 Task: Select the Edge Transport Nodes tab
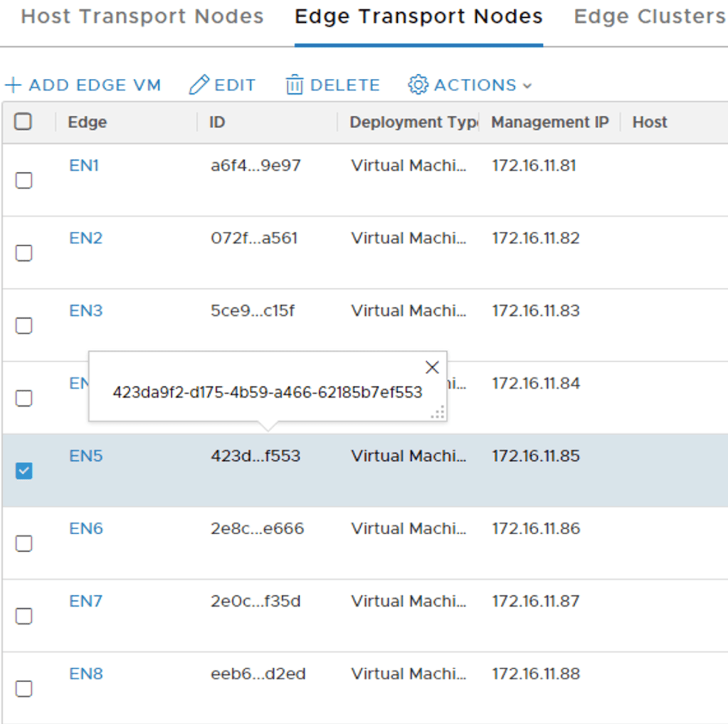pyautogui.click(x=418, y=16)
